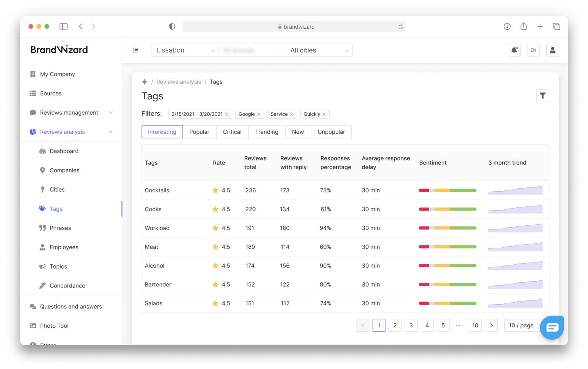The height and width of the screenshot is (369, 588).
Task: Remove the Service filter
Action: pyautogui.click(x=292, y=114)
